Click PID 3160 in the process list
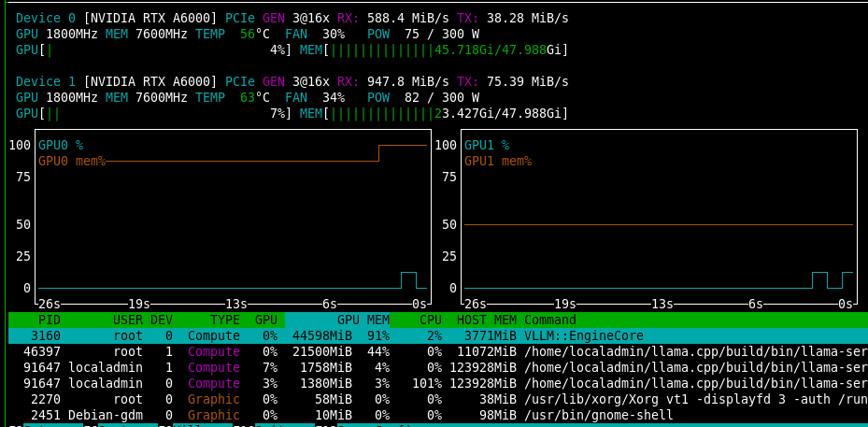868x427 pixels. 46,335
